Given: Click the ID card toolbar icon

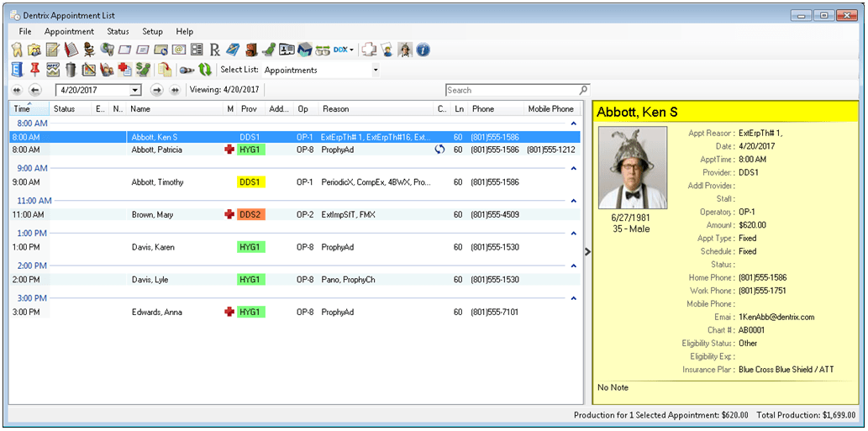Looking at the screenshot, I should tap(287, 50).
